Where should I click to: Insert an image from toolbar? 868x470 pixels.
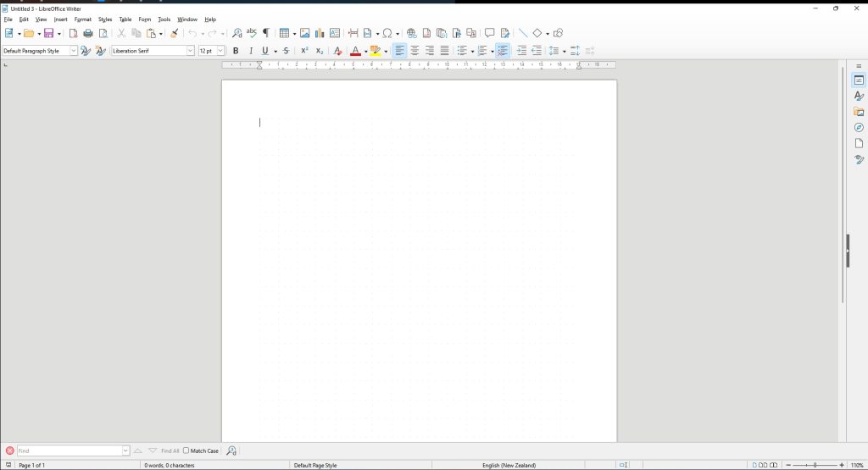[305, 33]
